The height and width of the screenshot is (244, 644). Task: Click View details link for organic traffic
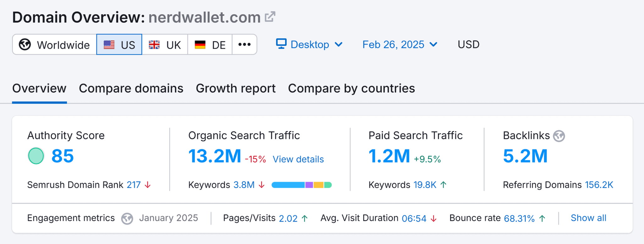coord(298,159)
